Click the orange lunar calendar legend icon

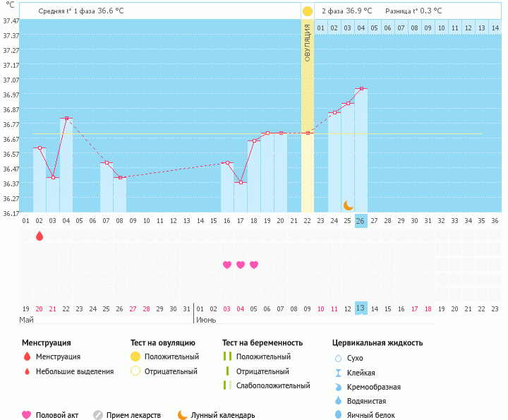pyautogui.click(x=183, y=415)
